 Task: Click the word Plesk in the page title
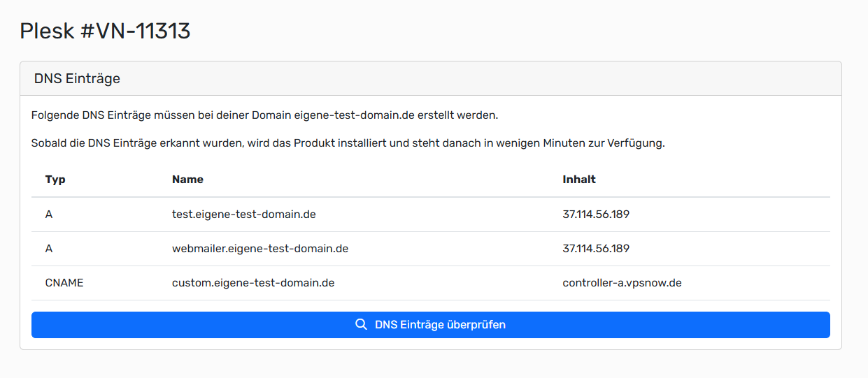(45, 31)
